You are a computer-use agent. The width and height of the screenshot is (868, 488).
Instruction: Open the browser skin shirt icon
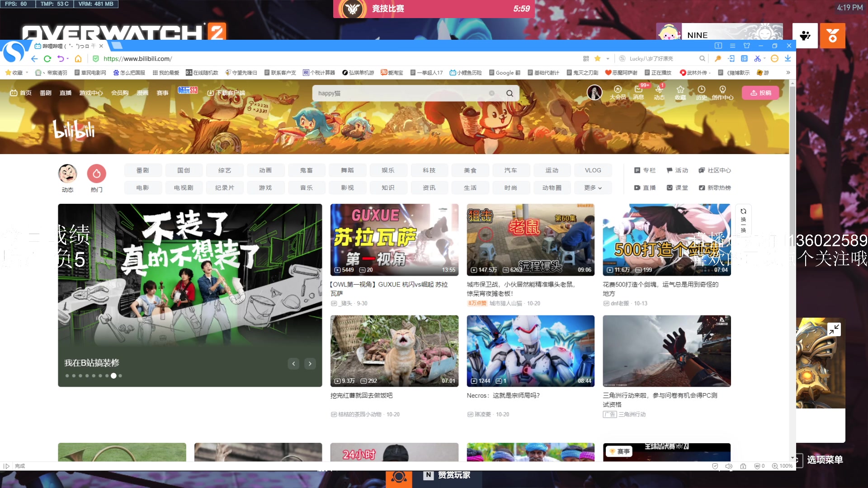[x=746, y=46]
